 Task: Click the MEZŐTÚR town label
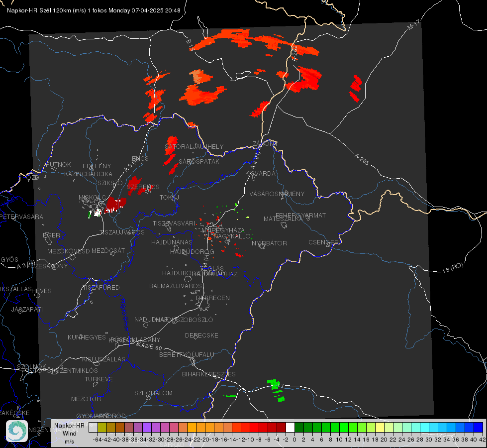86,399
